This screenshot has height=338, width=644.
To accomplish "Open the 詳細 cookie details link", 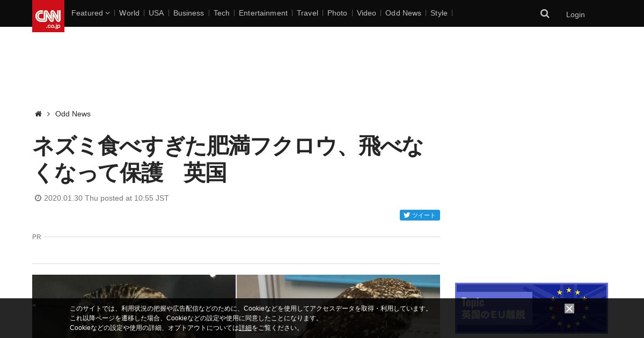I will click(245, 328).
